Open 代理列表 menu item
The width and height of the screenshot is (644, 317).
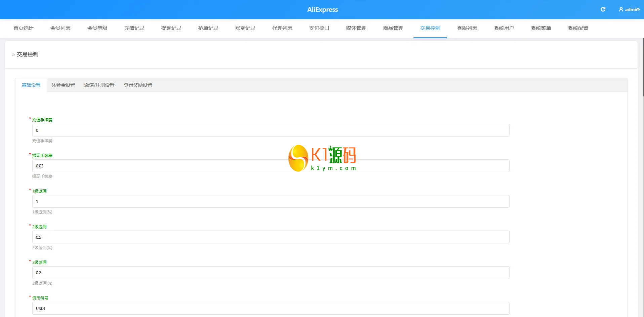pos(282,28)
